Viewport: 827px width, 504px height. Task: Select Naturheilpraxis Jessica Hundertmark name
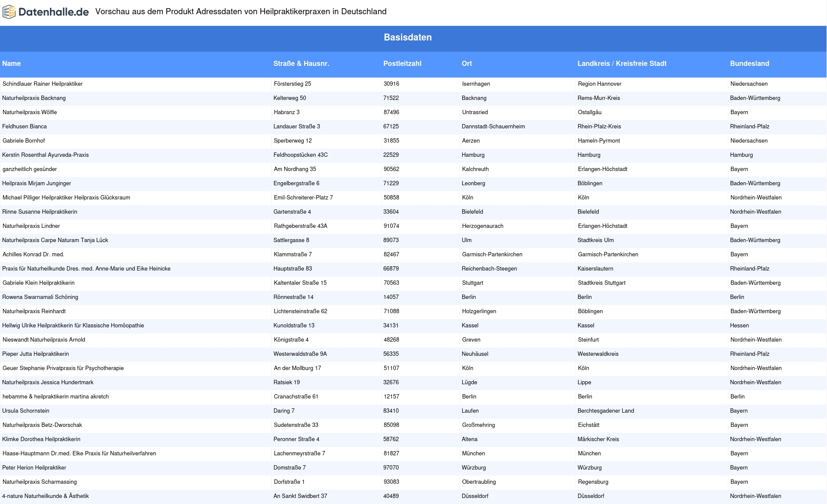tap(48, 383)
